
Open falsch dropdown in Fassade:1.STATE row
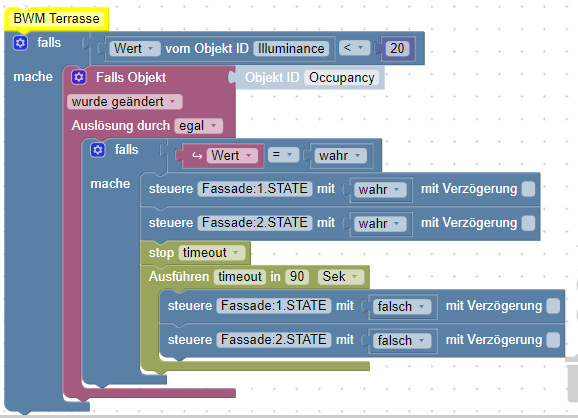402,306
